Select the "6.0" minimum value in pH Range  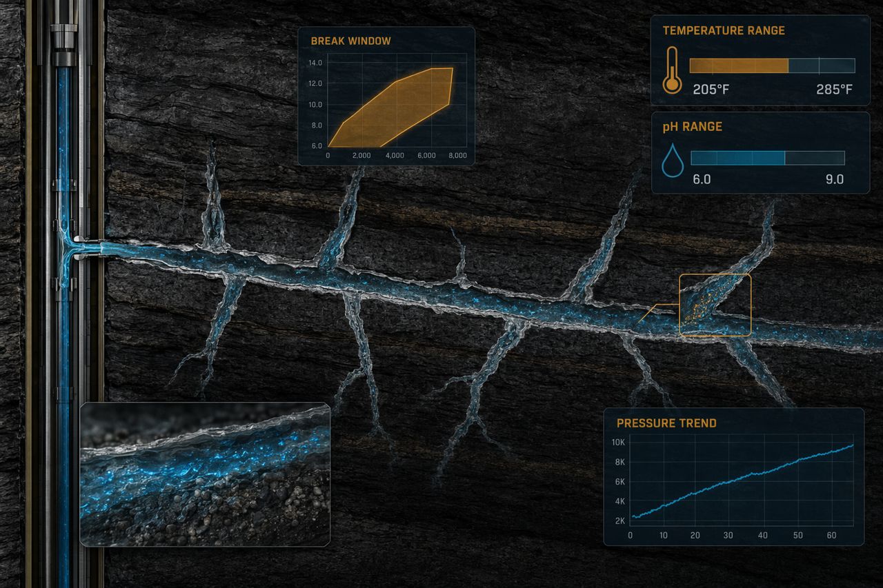(x=702, y=179)
